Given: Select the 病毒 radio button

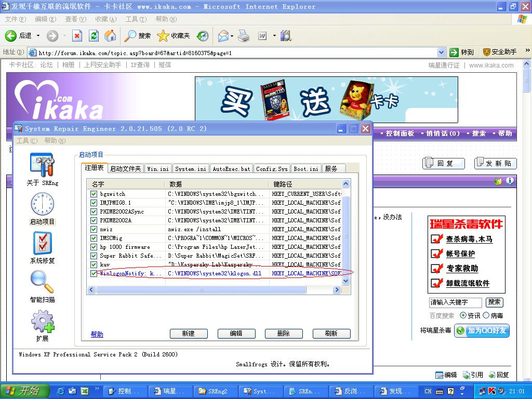Looking at the screenshot, I should coord(486,315).
